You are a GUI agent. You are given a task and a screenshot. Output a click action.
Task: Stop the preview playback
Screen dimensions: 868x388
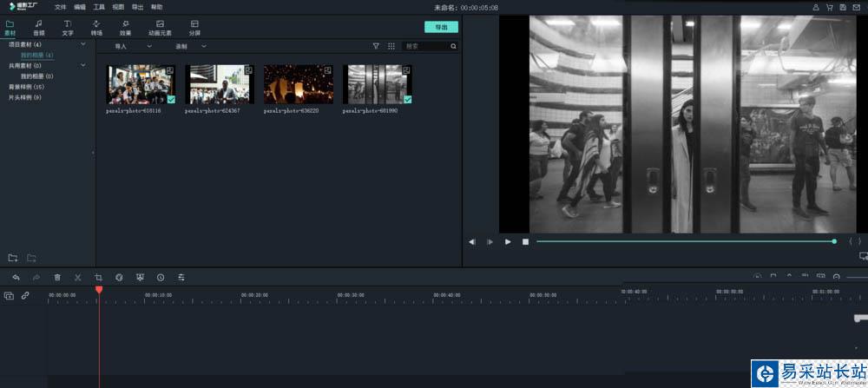tap(525, 242)
